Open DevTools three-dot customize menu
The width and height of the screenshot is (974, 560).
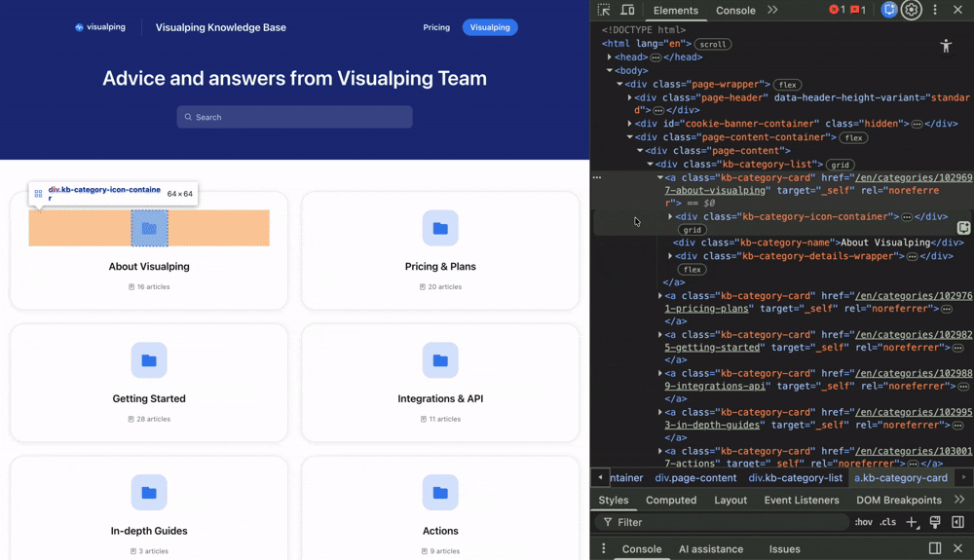[935, 10]
